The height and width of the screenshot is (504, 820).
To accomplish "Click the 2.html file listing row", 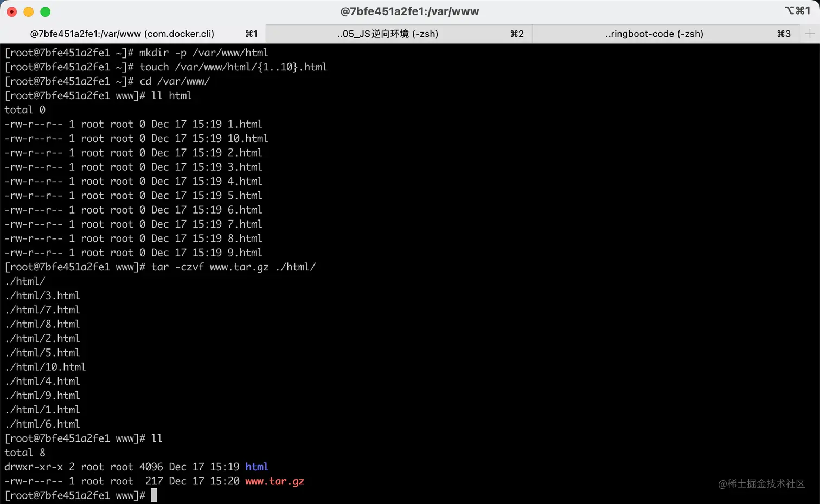I will tap(133, 153).
